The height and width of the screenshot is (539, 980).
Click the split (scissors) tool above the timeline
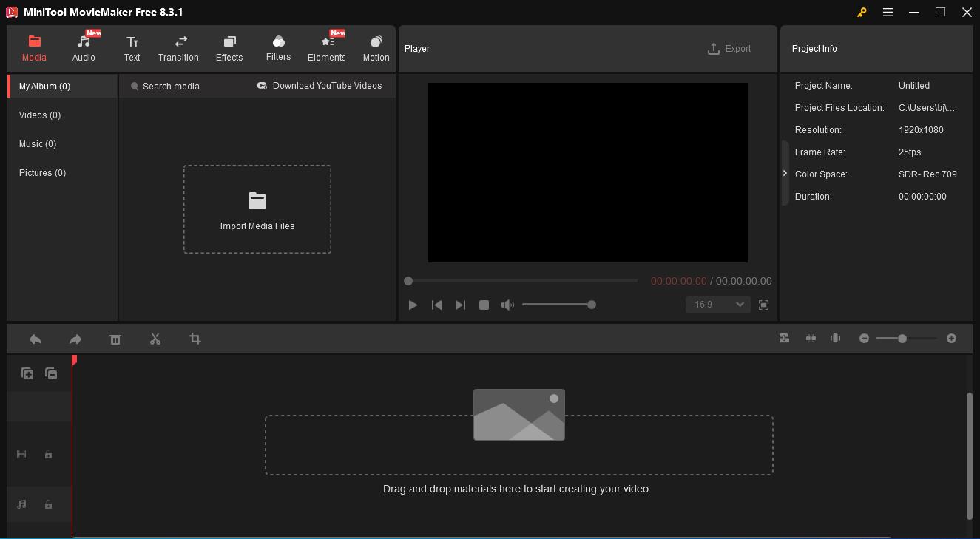coord(155,339)
